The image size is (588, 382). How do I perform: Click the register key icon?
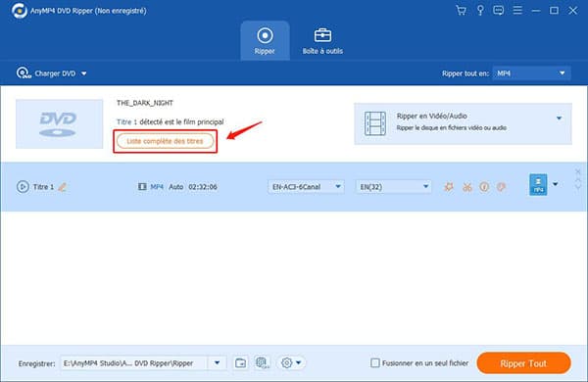point(480,11)
